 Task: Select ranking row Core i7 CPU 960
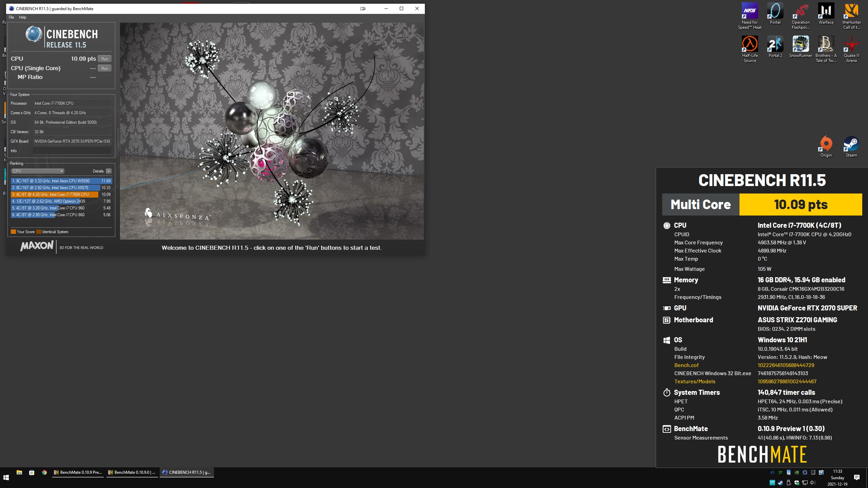[61, 208]
